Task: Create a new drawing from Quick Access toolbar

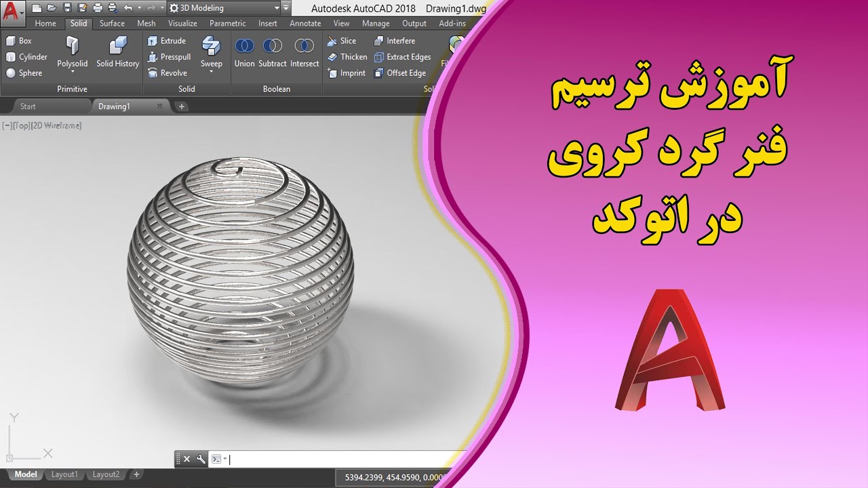Action: [37, 8]
